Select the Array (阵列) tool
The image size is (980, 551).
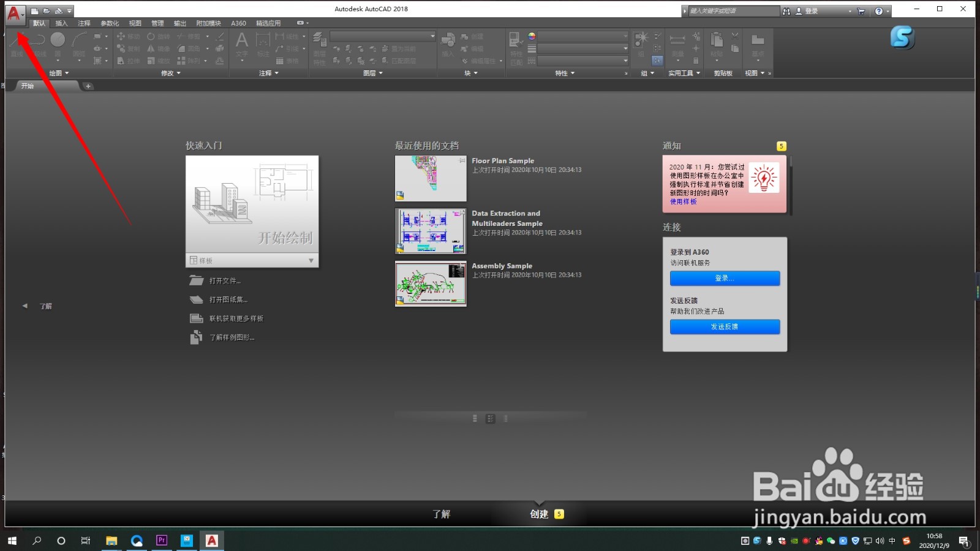tap(189, 61)
